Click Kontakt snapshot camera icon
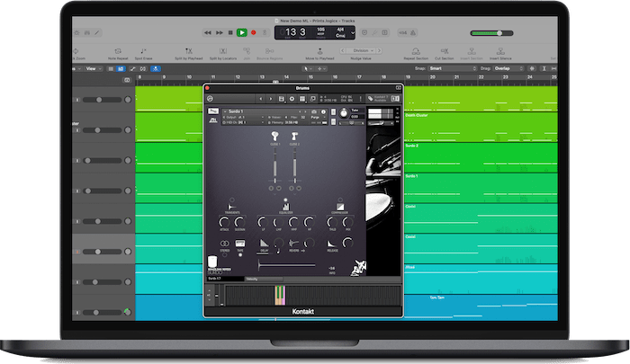 tap(314, 111)
